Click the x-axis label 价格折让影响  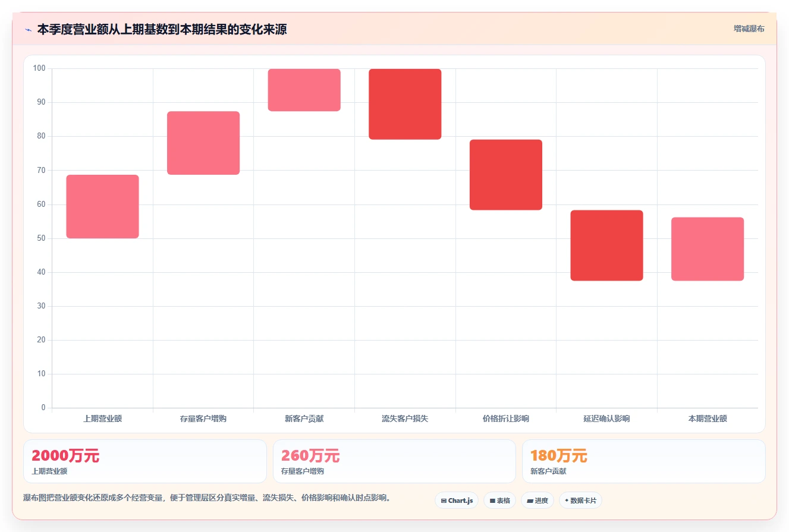(506, 418)
